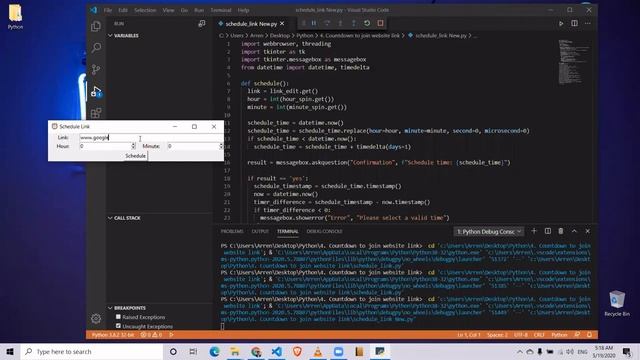Open the Run menu
Screen dimensions: 640x360
[x=199, y=10]
